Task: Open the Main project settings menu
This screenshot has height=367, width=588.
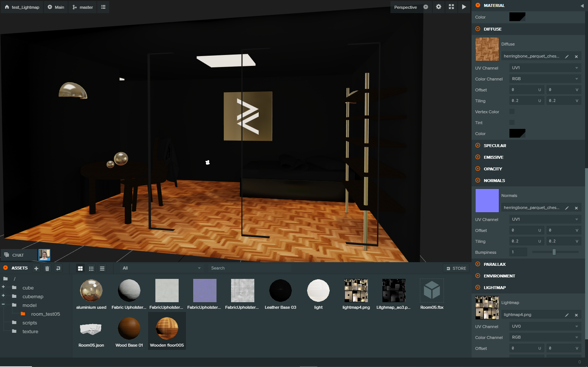Action: point(56,7)
